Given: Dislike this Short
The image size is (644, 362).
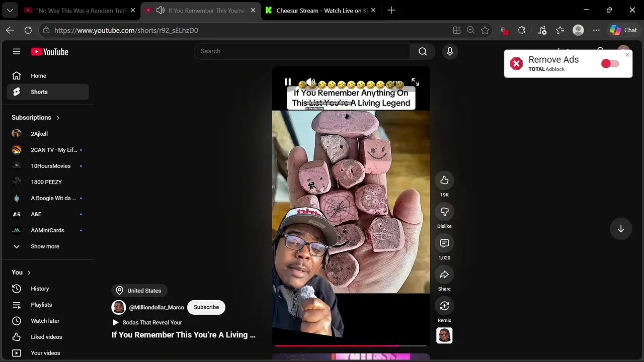Looking at the screenshot, I should pos(444,212).
